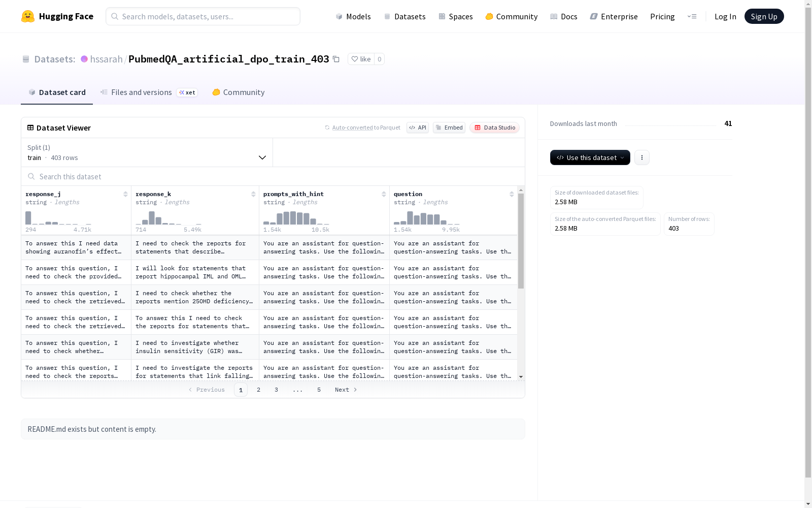Expand the train split dropdown

[x=147, y=152]
